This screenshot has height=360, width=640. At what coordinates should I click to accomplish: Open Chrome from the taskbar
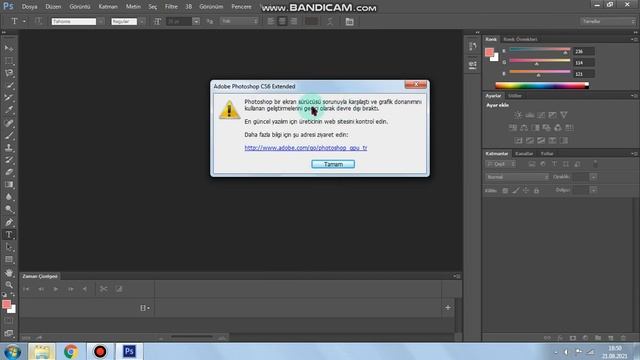(x=71, y=351)
